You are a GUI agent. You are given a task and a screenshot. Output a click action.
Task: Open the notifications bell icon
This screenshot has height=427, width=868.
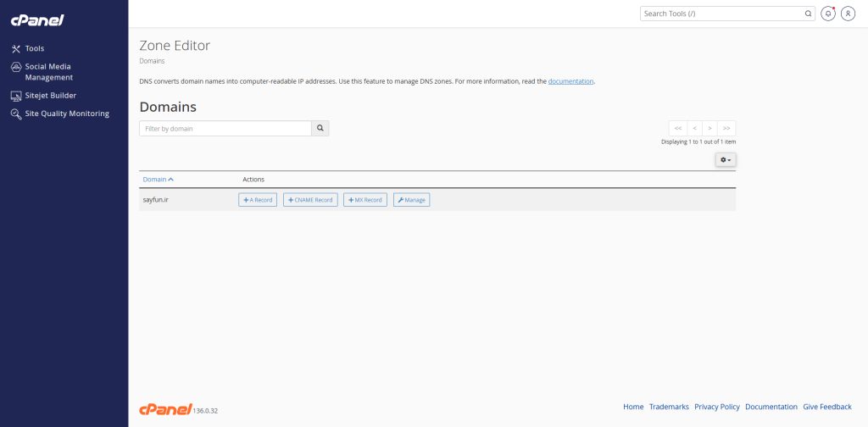click(827, 14)
